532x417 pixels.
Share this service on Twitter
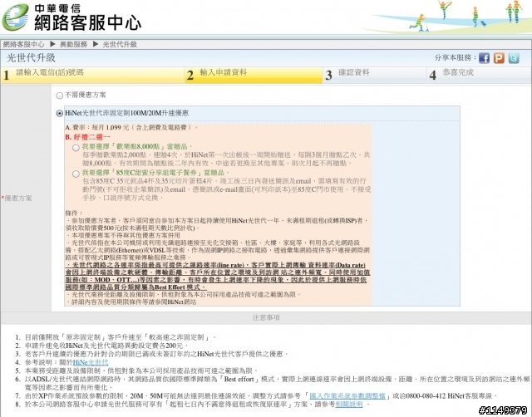(514, 58)
